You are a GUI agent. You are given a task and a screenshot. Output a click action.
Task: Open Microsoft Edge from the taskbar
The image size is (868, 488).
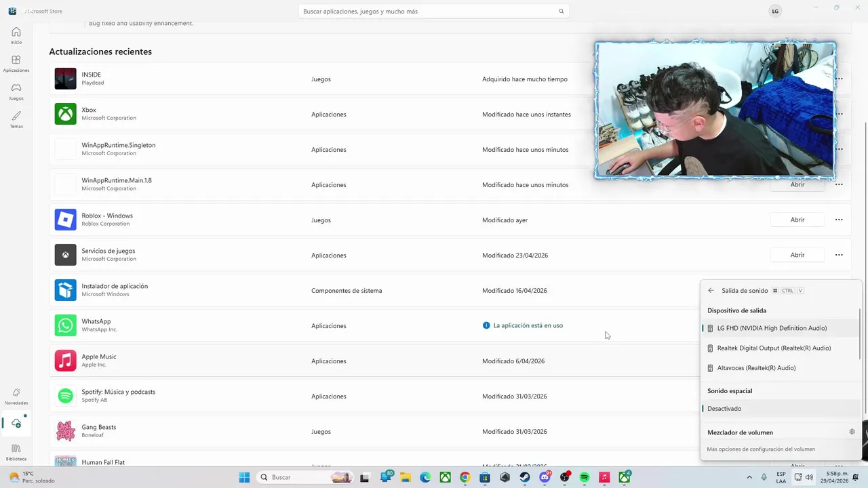[425, 477]
